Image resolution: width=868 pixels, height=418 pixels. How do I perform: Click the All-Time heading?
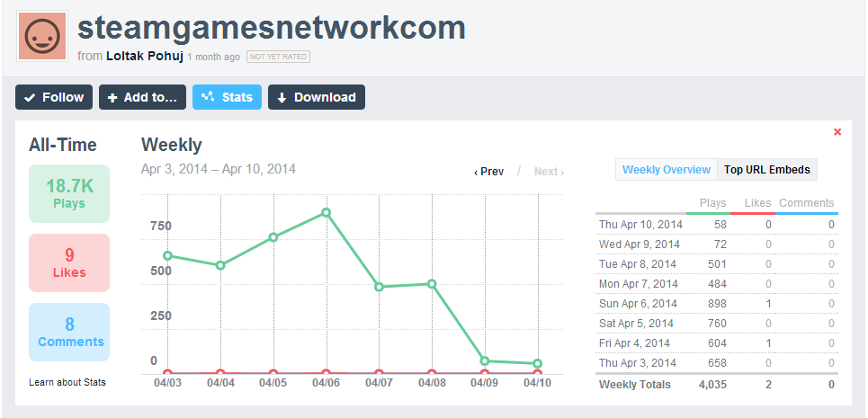pyautogui.click(x=63, y=145)
